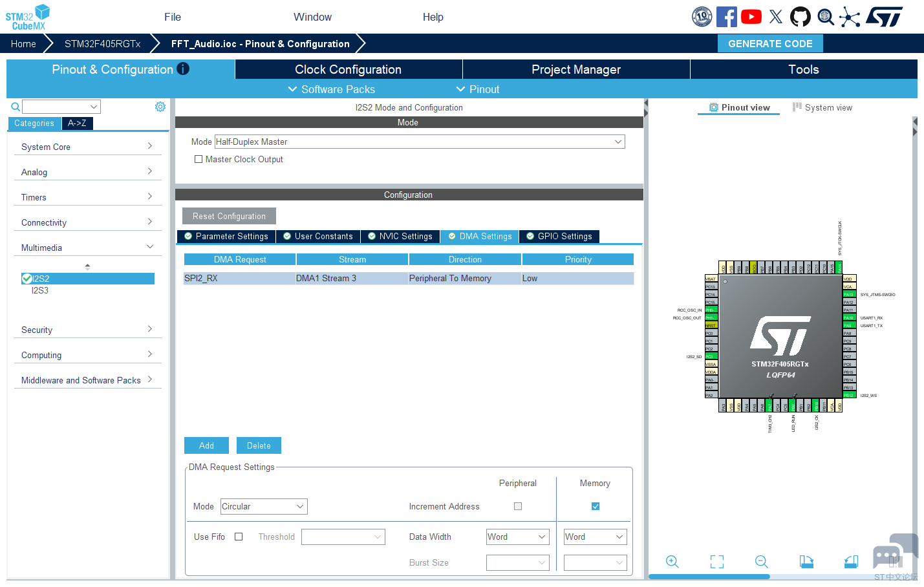Screen dimensions: 924x587
Task: Open the GitHub icon link
Action: (x=800, y=17)
